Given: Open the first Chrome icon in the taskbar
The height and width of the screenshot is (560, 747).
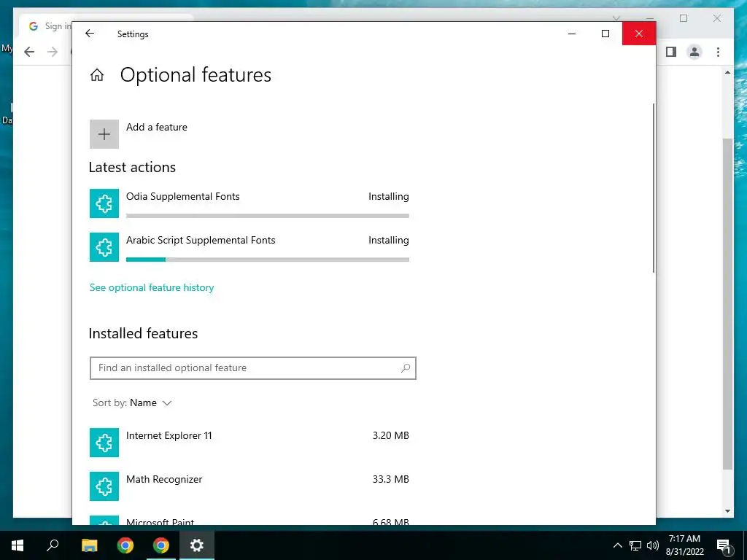Looking at the screenshot, I should tap(125, 545).
